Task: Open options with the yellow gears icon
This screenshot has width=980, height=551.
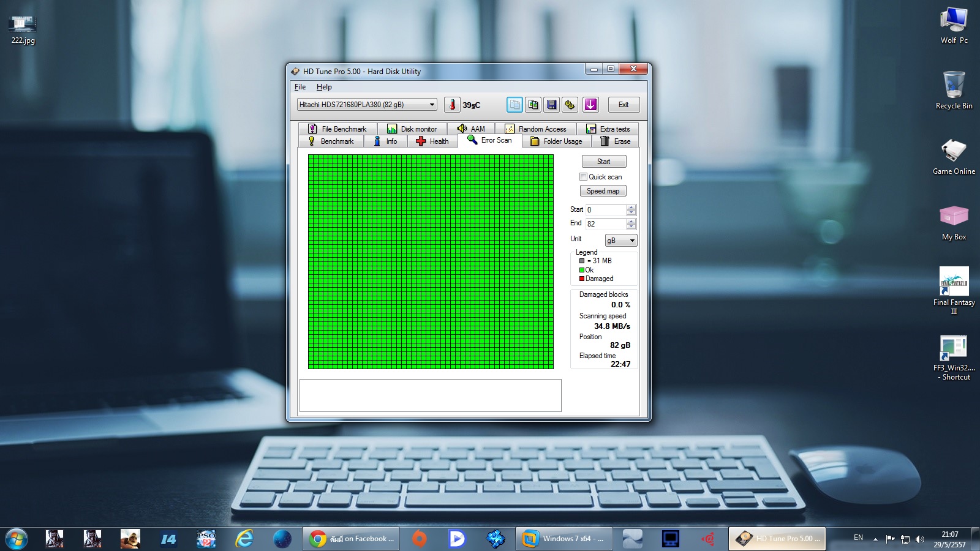Action: coord(570,105)
